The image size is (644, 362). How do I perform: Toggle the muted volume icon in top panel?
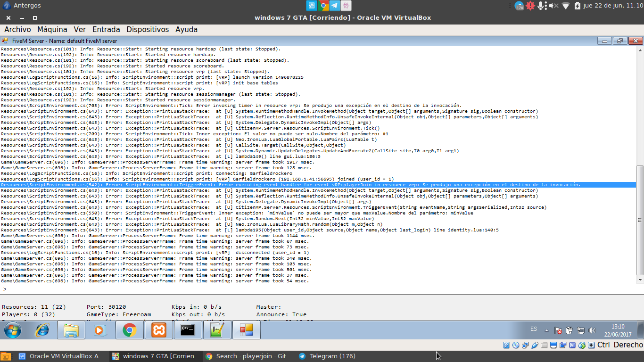pyautogui.click(x=554, y=6)
